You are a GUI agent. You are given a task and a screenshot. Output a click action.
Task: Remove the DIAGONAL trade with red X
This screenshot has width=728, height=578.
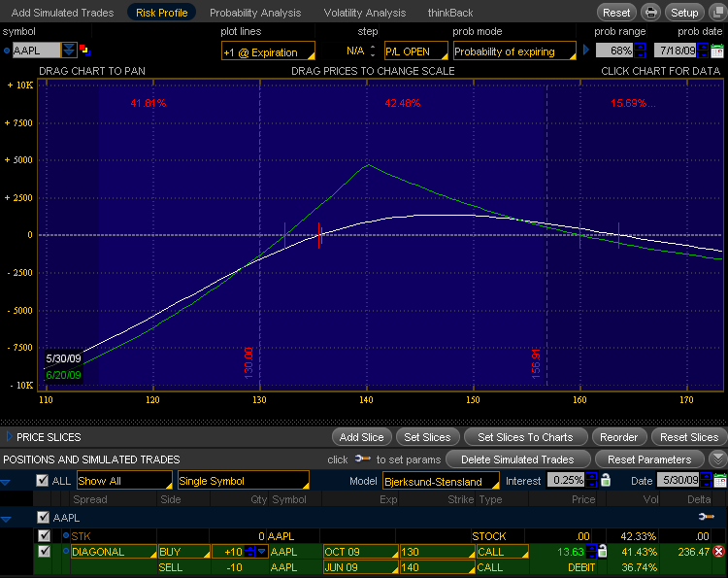(x=719, y=552)
